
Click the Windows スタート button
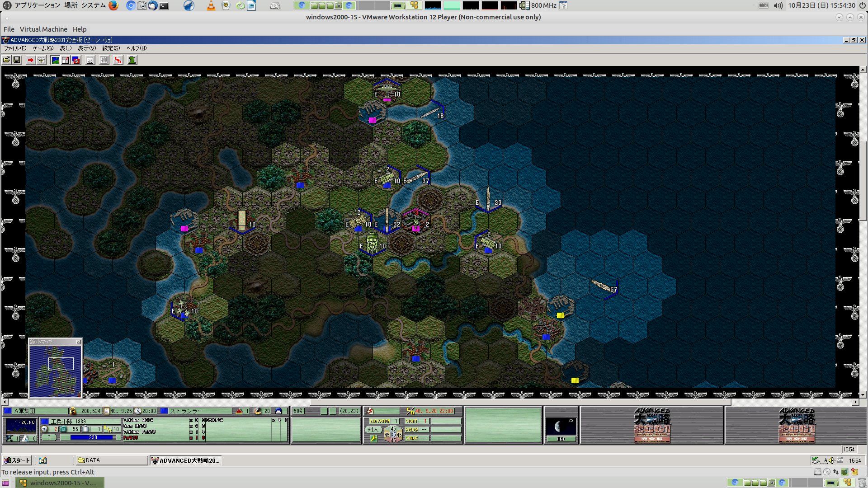pyautogui.click(x=17, y=460)
